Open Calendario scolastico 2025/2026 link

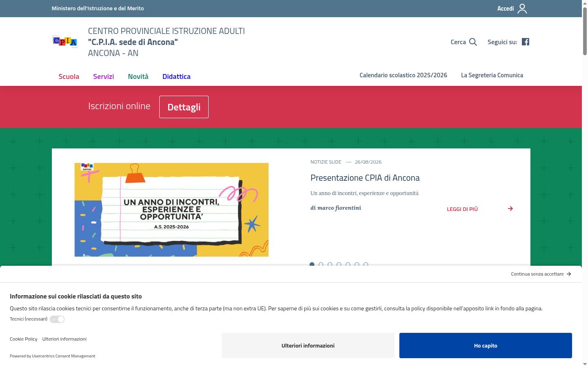coord(403,75)
